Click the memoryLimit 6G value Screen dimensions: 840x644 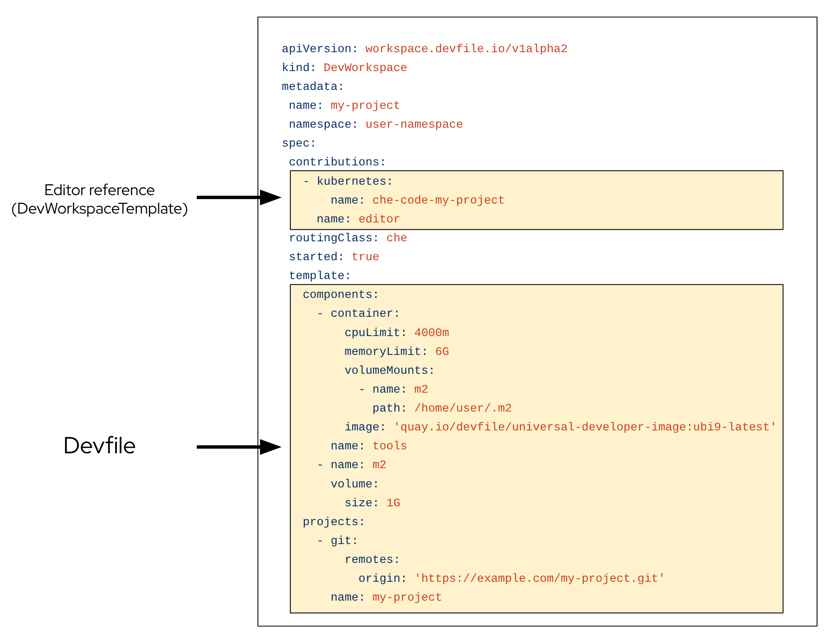(443, 351)
